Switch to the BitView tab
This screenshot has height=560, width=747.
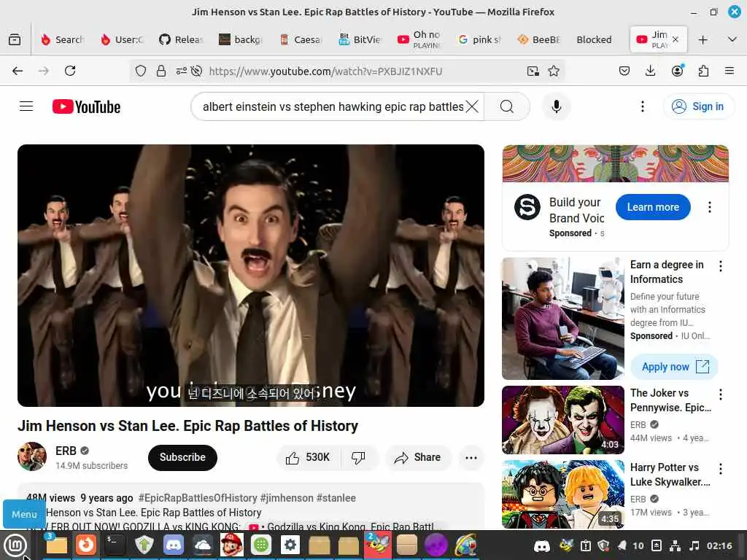360,39
